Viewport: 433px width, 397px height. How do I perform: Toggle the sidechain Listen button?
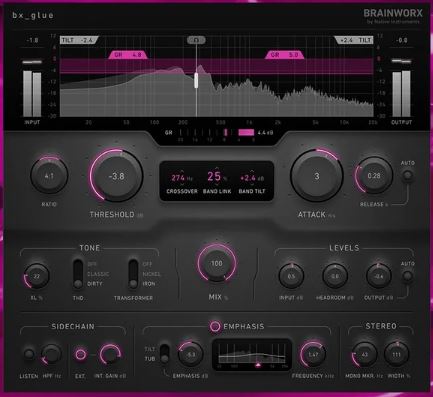click(29, 354)
